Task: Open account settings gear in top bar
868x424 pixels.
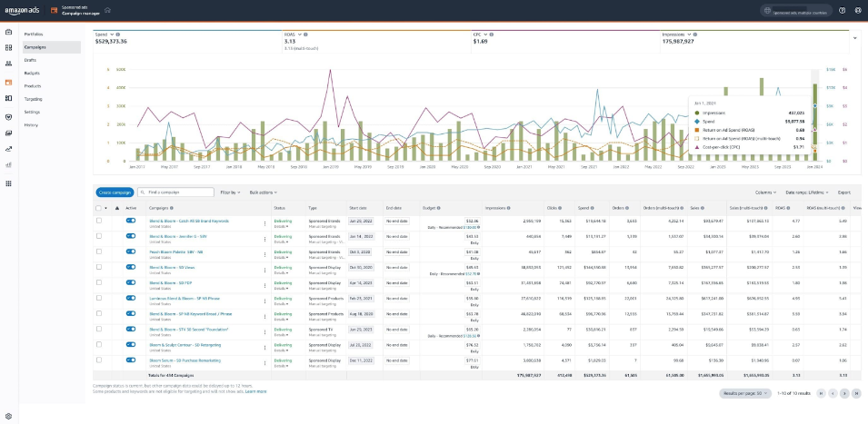Action: click(857, 10)
